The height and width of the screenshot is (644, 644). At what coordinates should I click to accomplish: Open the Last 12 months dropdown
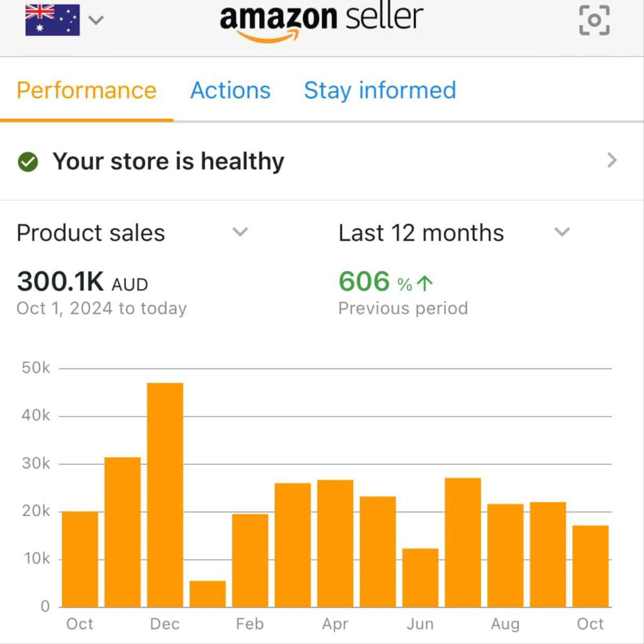click(562, 232)
